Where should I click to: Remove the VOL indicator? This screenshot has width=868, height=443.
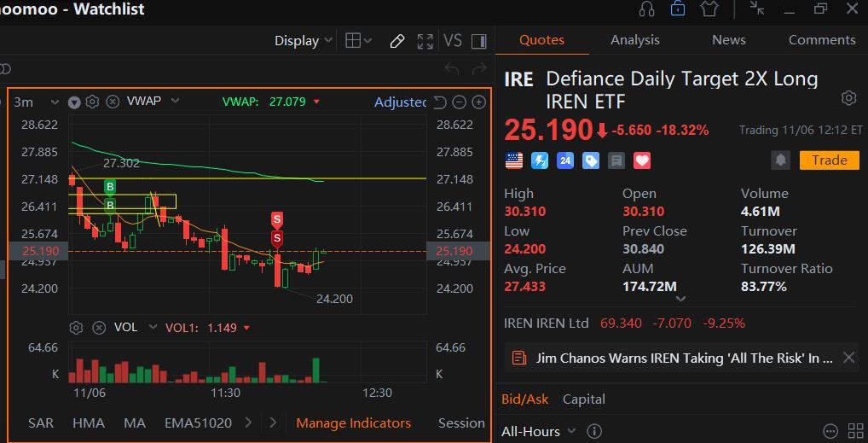99,328
